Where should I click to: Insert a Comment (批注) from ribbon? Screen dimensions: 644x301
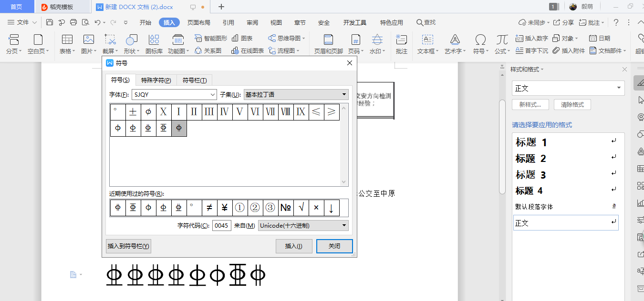(x=402, y=44)
